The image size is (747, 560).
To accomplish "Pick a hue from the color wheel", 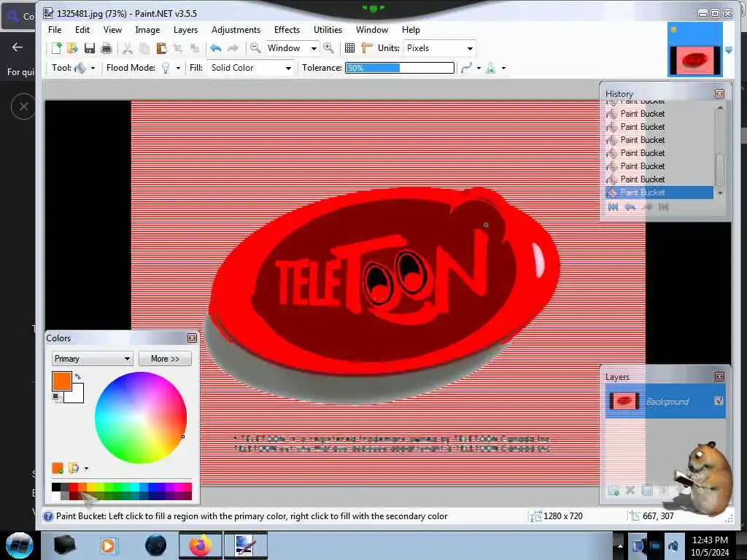I will pyautogui.click(x=141, y=418).
